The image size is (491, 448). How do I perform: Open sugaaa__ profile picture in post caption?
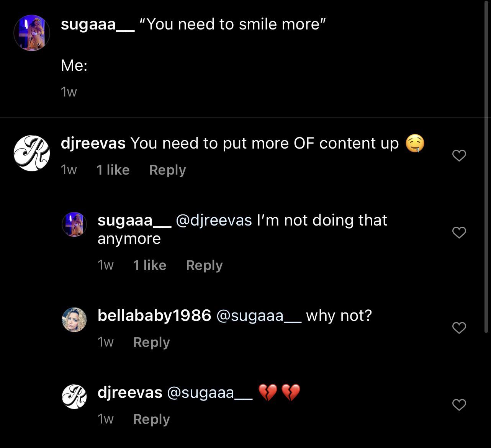coord(32,33)
